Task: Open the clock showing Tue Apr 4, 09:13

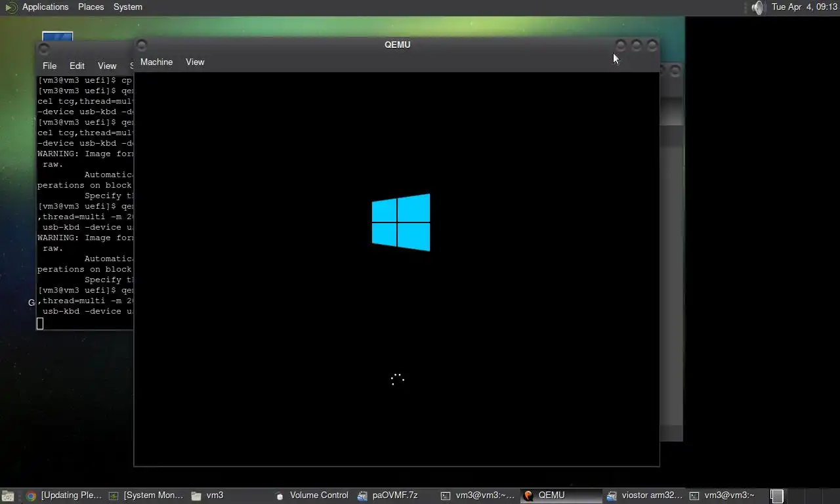Action: coord(805,7)
